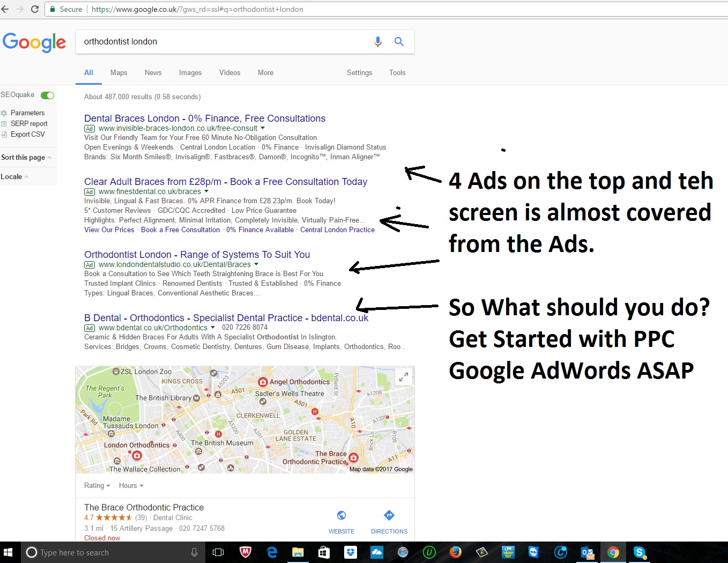This screenshot has width=728, height=563.
Task: Click The Brace Orthodontic Practice map pin
Action: tap(353, 457)
